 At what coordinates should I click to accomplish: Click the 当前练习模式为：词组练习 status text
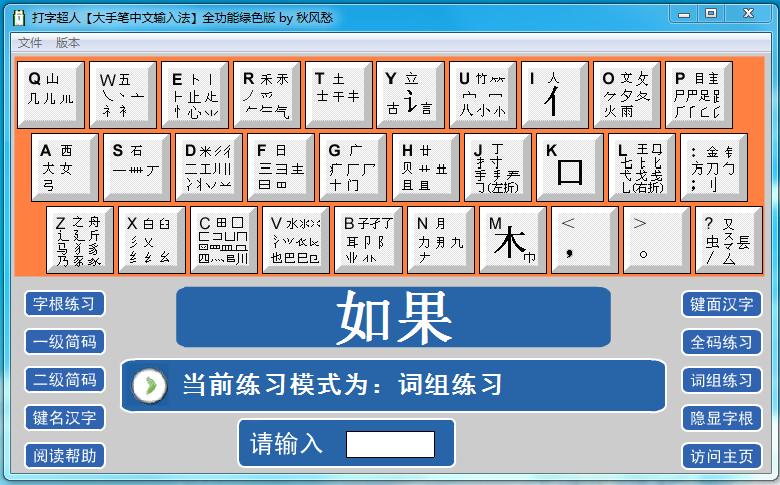pos(342,385)
